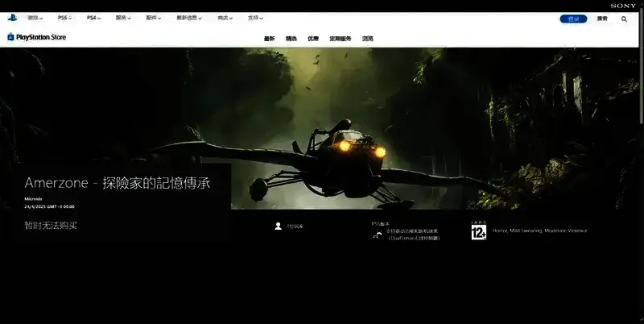Click the search magnifier icon
This screenshot has height=324, width=644.
click(625, 19)
